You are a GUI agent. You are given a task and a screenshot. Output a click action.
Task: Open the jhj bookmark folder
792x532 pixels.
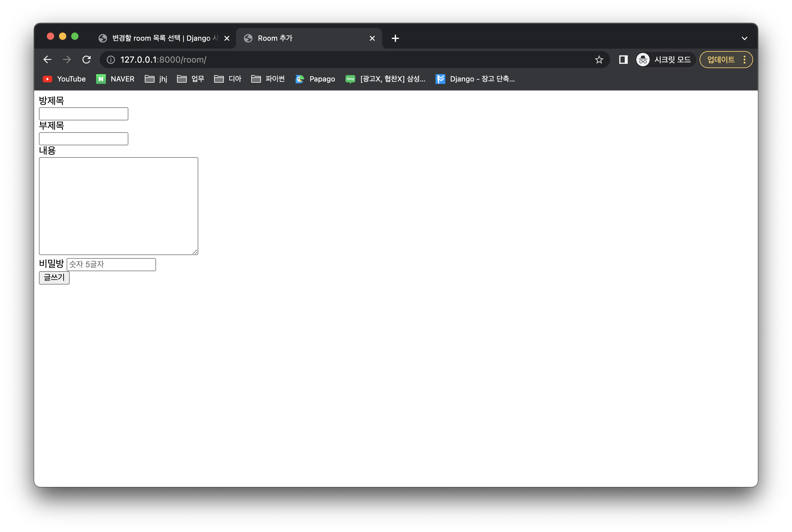[x=156, y=79]
